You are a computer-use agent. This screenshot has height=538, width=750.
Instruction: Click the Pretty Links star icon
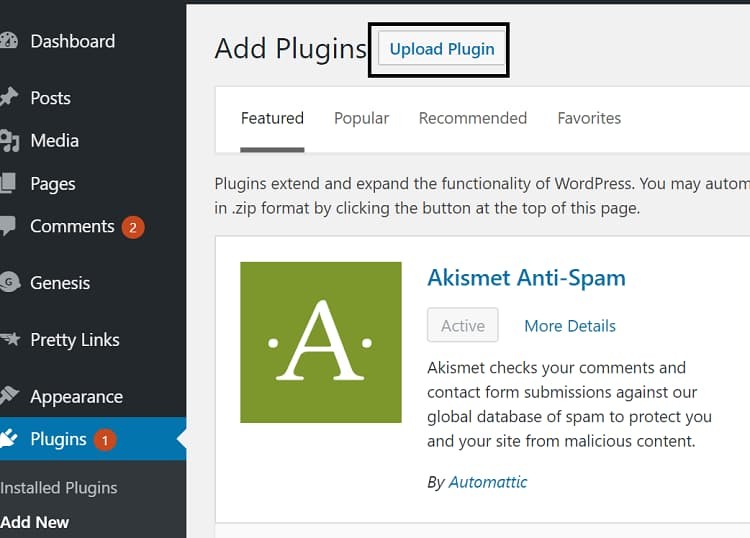[10, 339]
